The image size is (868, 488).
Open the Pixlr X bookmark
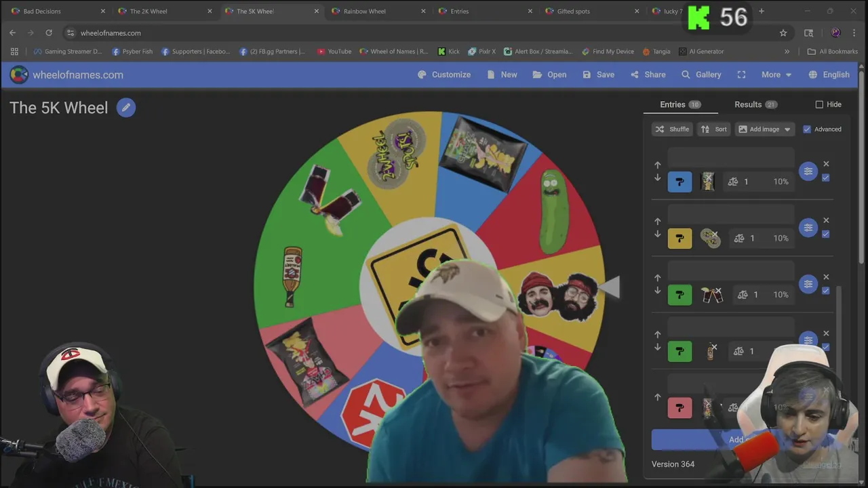(x=481, y=52)
